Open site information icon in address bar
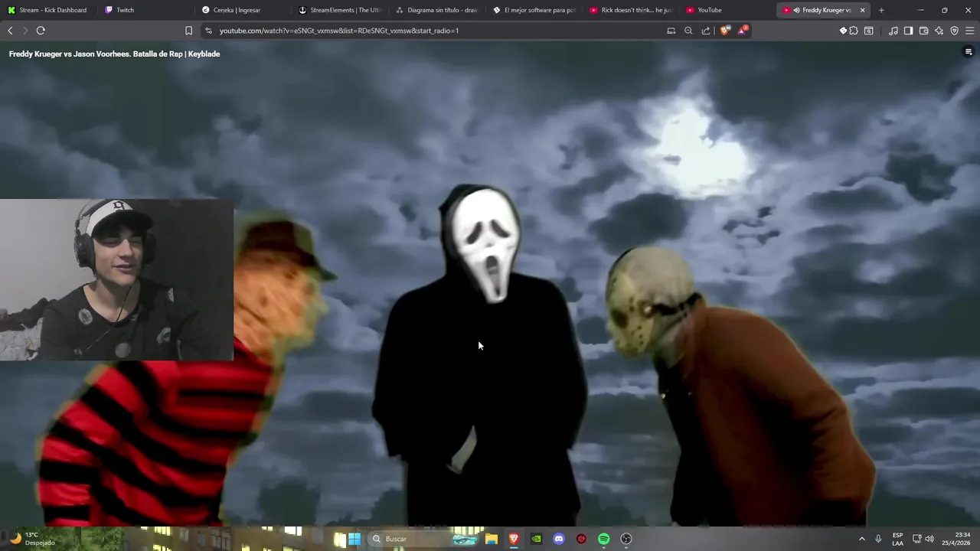The width and height of the screenshot is (980, 551). [x=208, y=31]
